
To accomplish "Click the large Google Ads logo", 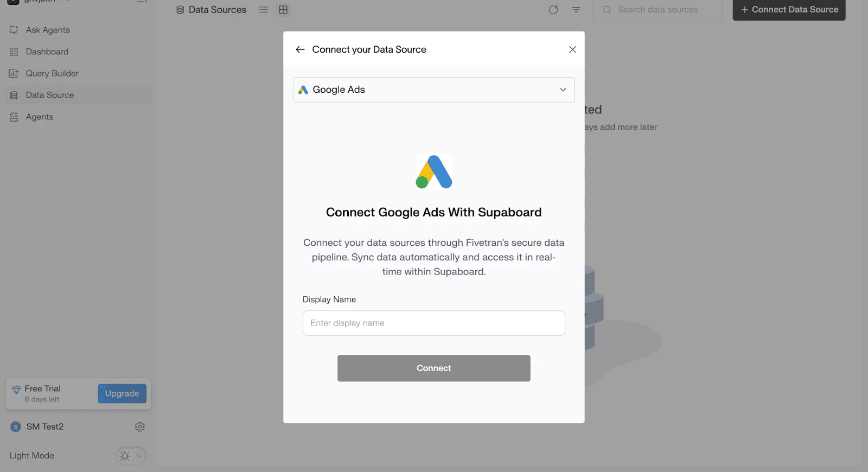I will [434, 171].
